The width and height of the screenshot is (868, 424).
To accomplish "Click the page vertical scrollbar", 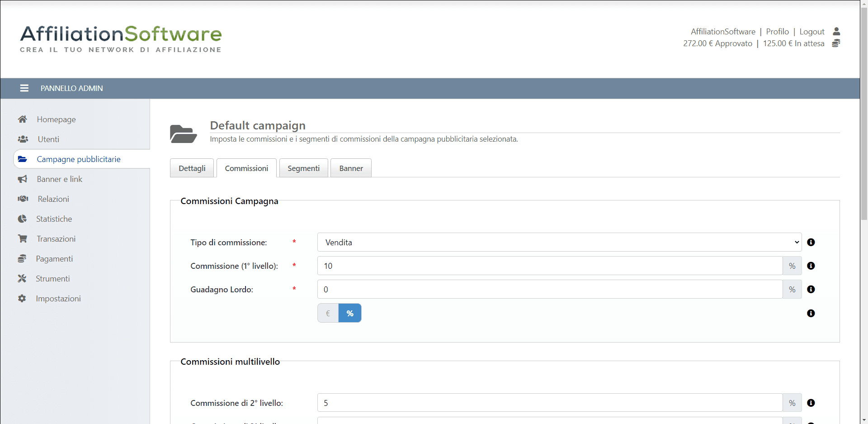I will 864,113.
